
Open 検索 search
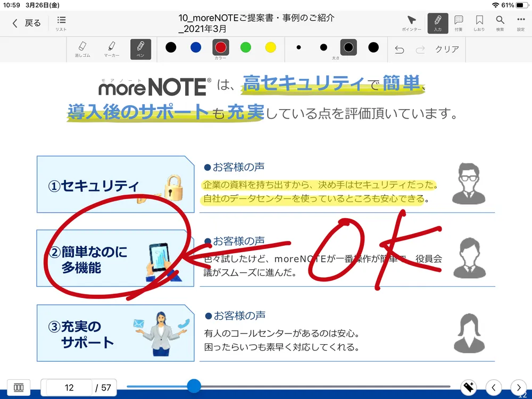[x=500, y=23]
